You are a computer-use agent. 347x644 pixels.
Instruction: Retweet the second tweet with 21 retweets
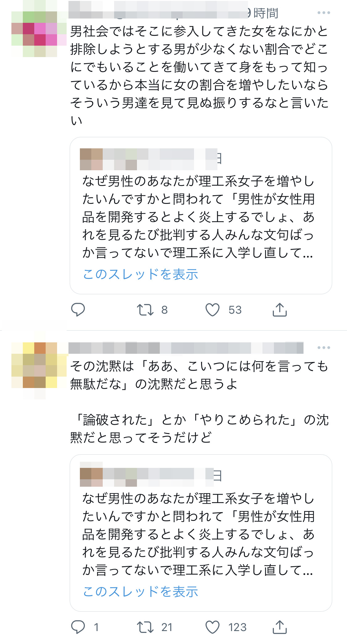(x=145, y=627)
